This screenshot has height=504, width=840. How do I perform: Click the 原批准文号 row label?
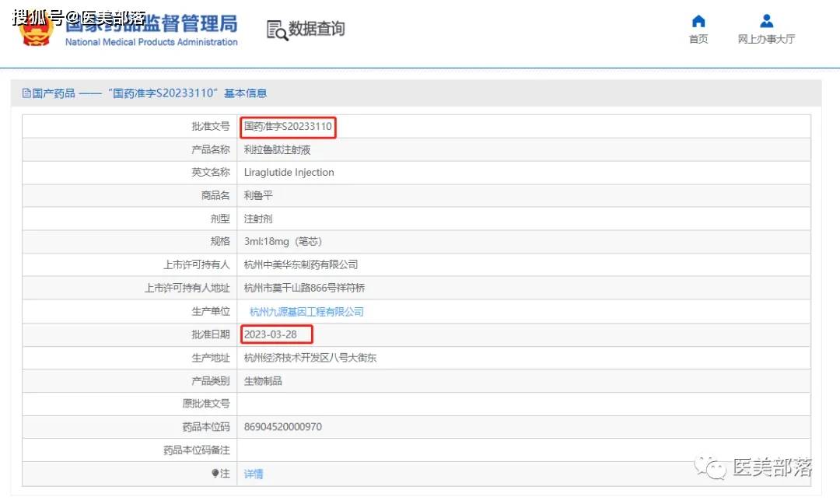(x=205, y=404)
